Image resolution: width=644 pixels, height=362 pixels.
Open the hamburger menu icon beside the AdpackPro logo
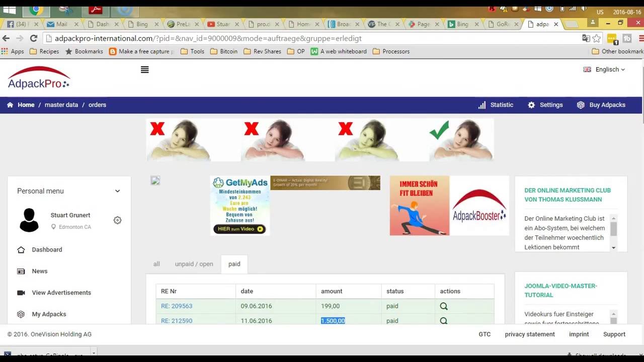tap(145, 70)
